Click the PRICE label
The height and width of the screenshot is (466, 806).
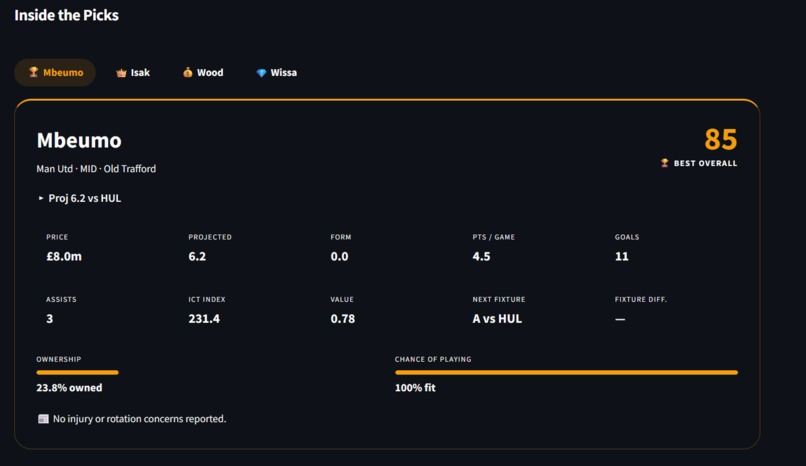point(57,237)
